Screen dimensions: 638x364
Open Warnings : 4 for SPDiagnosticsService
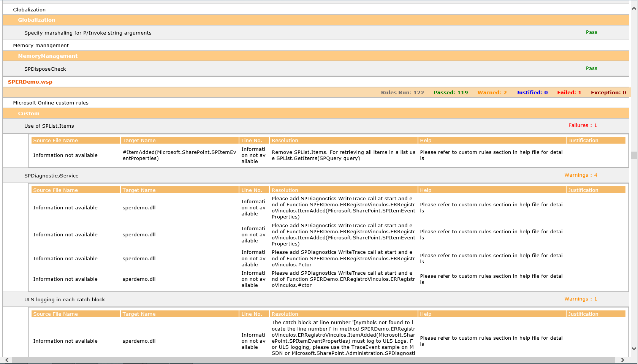(x=581, y=175)
